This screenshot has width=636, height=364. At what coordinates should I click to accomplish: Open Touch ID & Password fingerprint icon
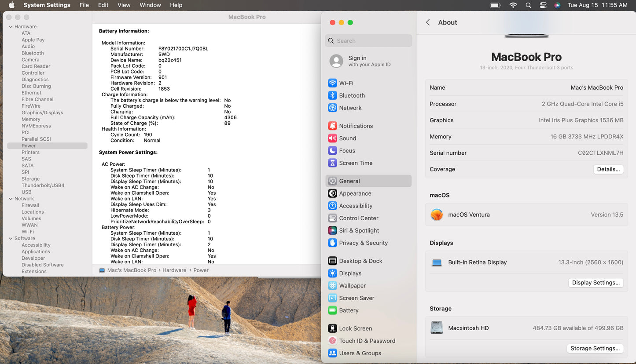click(332, 341)
